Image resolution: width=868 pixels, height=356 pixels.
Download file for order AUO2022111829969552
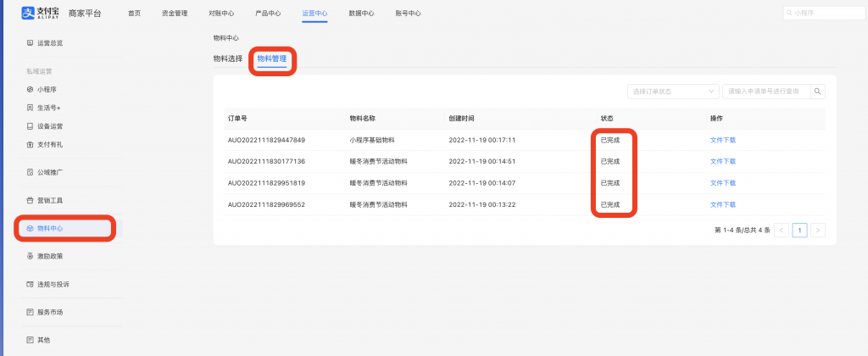tap(722, 205)
